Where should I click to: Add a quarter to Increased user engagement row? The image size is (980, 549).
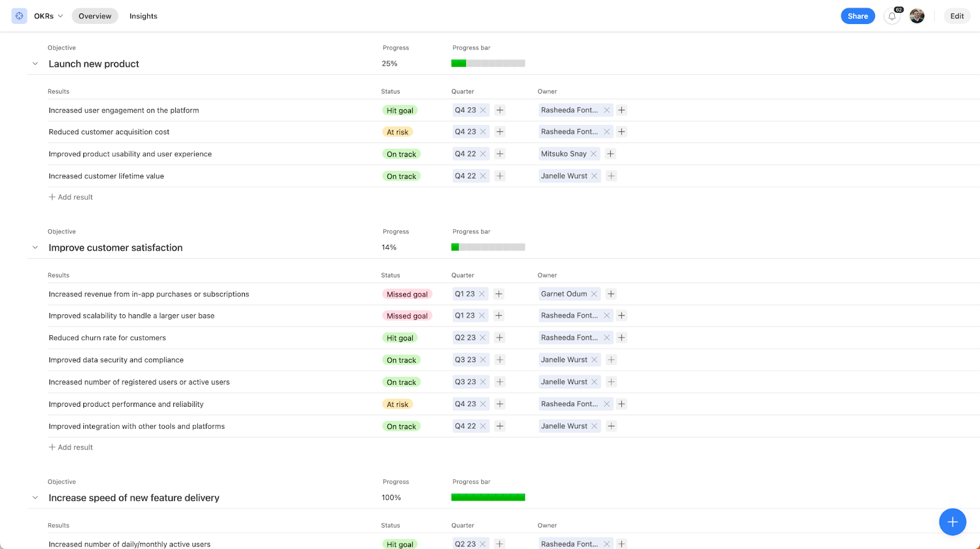(500, 110)
